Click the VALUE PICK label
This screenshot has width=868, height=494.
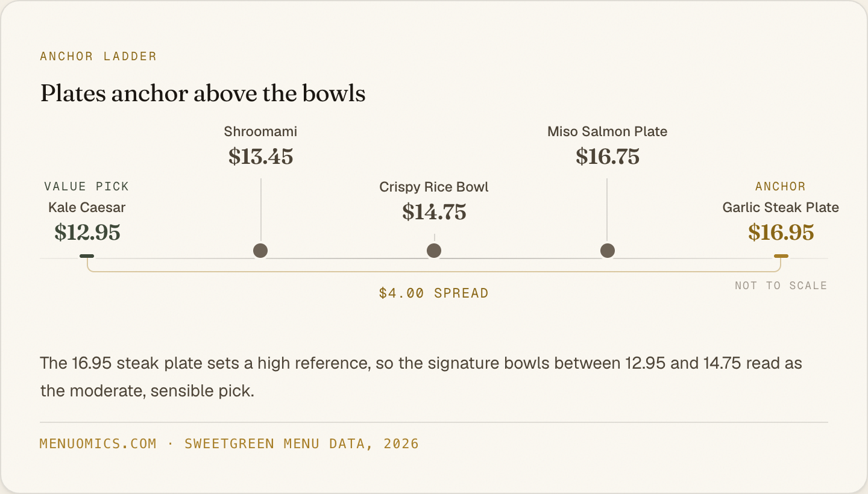(x=87, y=187)
